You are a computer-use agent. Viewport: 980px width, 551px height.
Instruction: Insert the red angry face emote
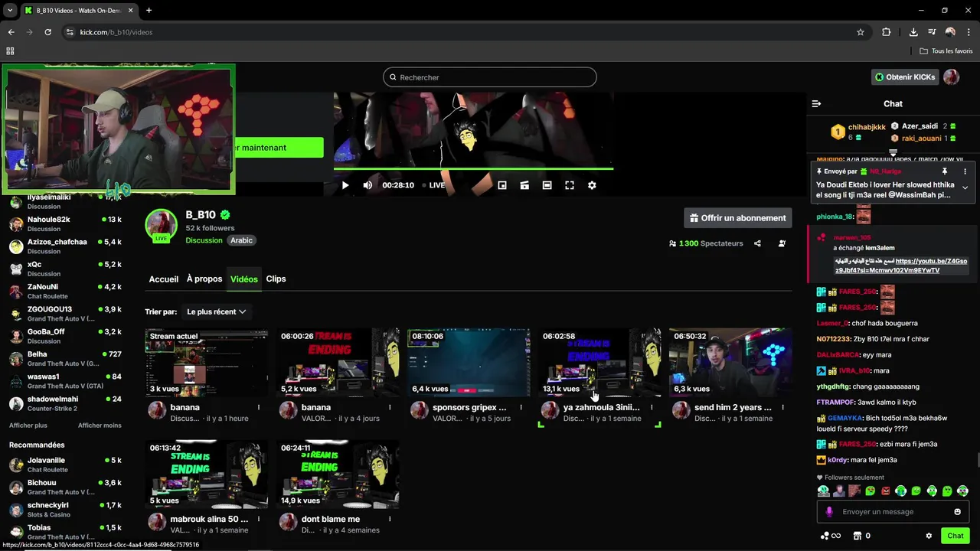pyautogui.click(x=885, y=491)
